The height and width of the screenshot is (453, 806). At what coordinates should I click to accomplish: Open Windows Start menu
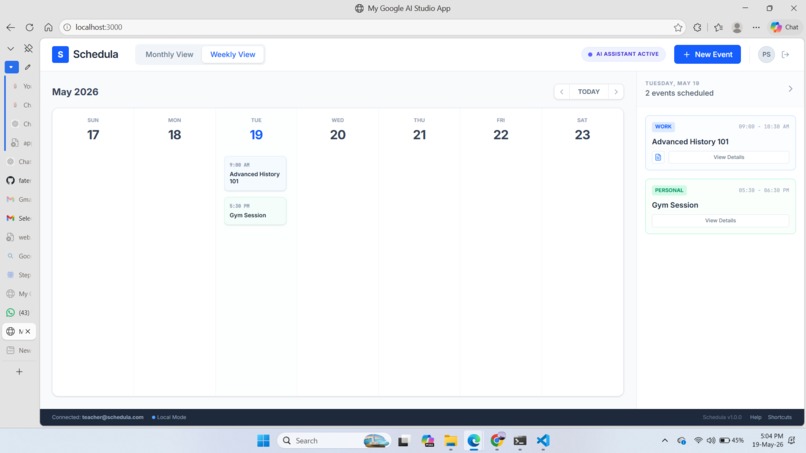tap(263, 441)
